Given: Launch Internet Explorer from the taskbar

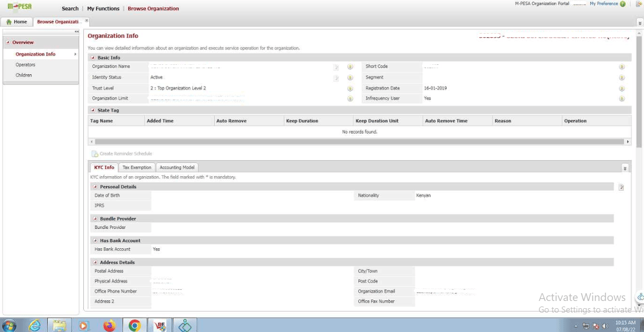Looking at the screenshot, I should [35, 325].
